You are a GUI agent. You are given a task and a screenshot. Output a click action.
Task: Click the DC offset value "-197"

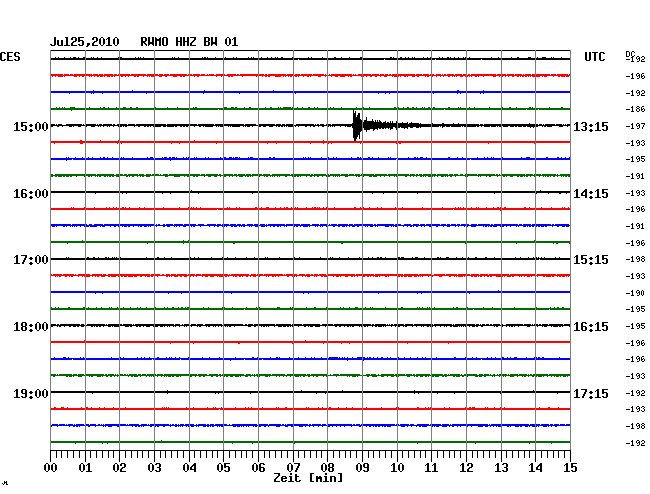point(635,126)
